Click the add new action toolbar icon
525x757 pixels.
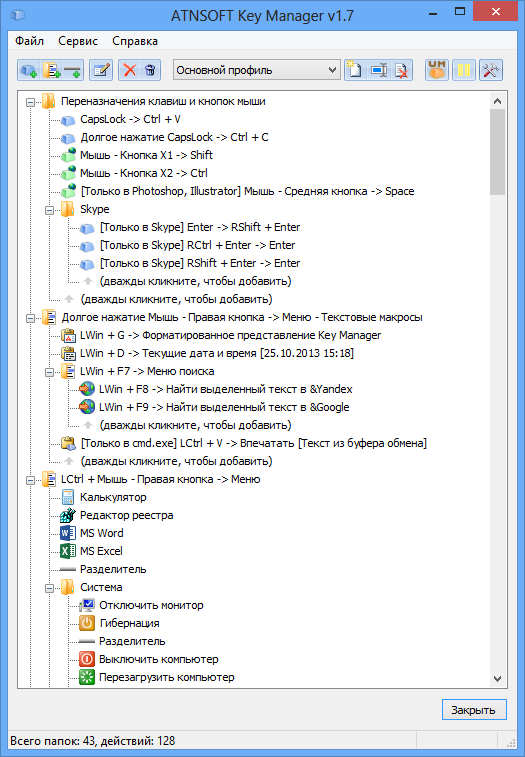tap(28, 70)
